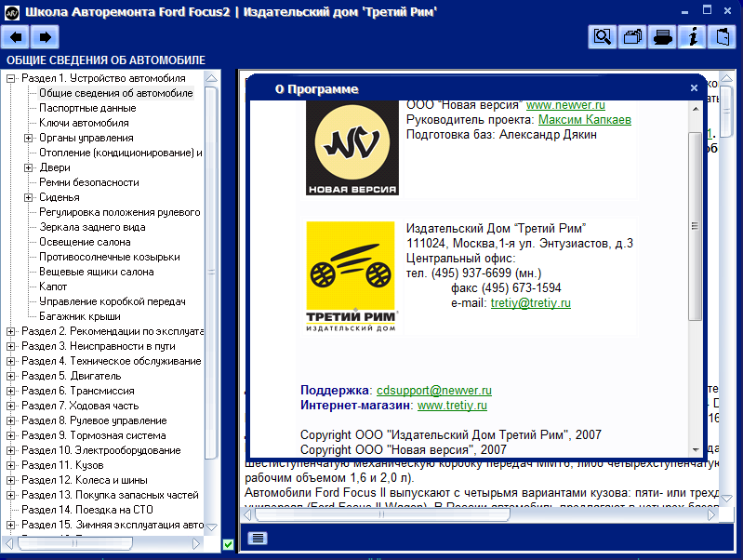
Task: Click cdsupport@newver.ru support link
Action: pos(434,391)
